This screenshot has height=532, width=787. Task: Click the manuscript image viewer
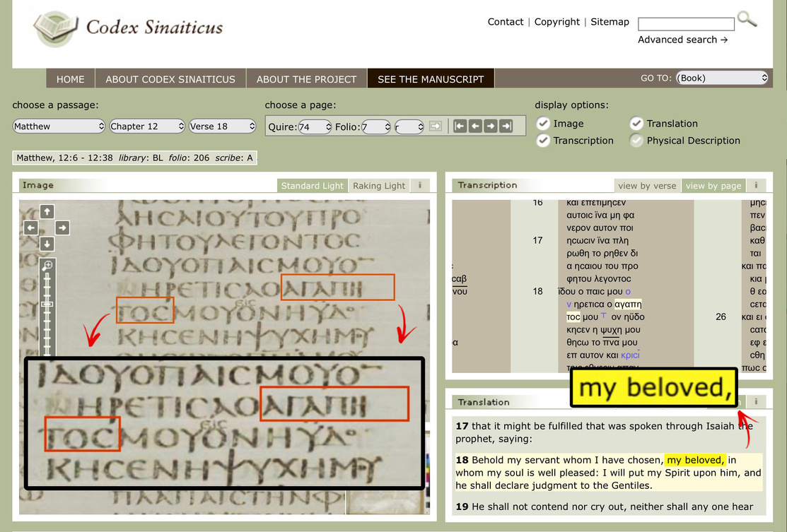pyautogui.click(x=224, y=357)
